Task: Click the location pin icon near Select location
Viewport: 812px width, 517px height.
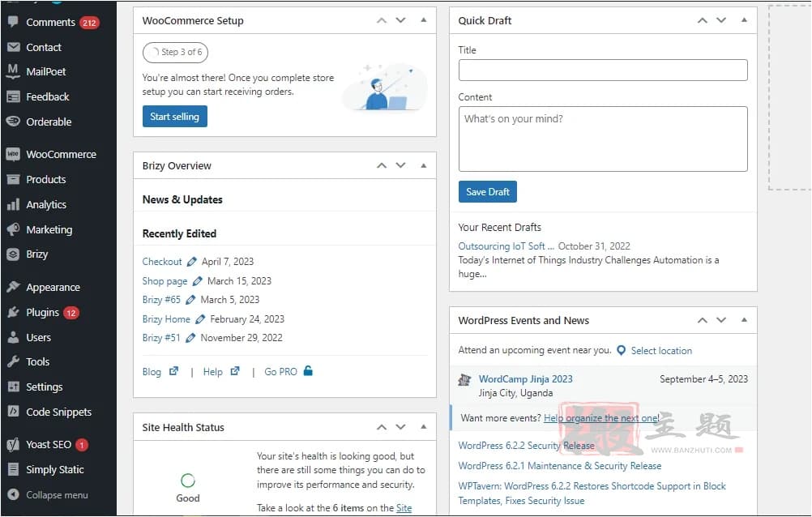Action: tap(622, 350)
